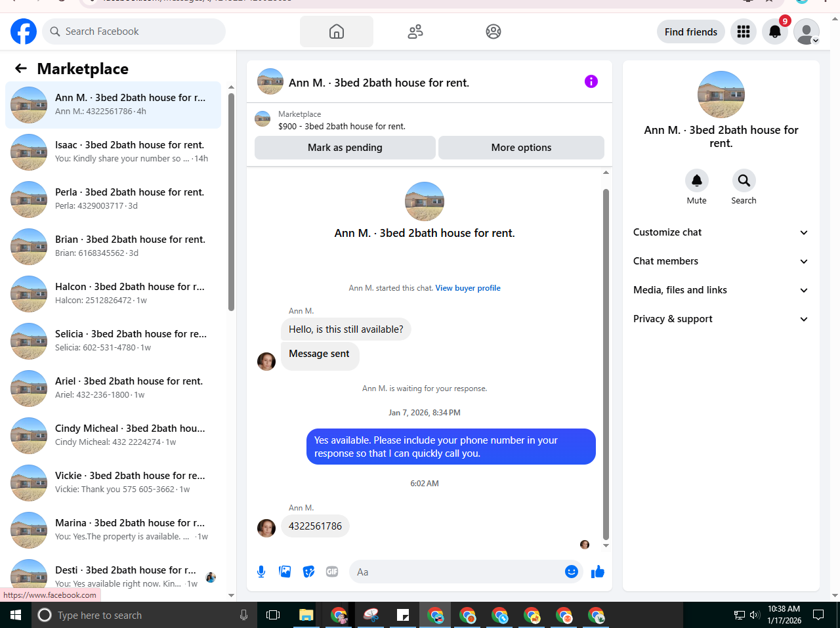Click taskbar volume speaker icon
The image size is (840, 628).
click(x=755, y=615)
